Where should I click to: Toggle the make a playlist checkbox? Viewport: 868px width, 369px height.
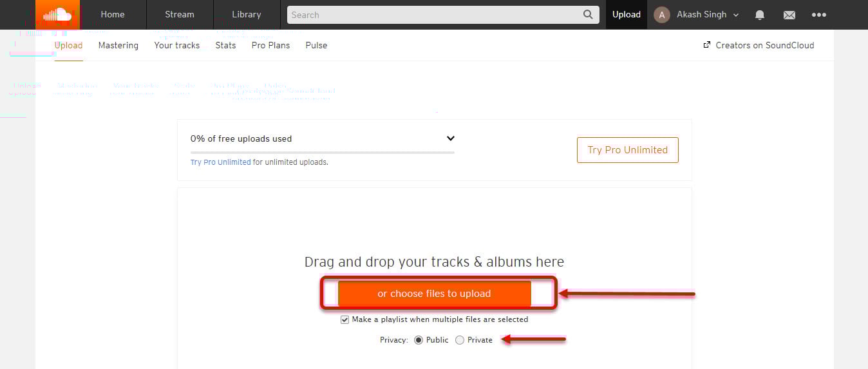click(345, 319)
